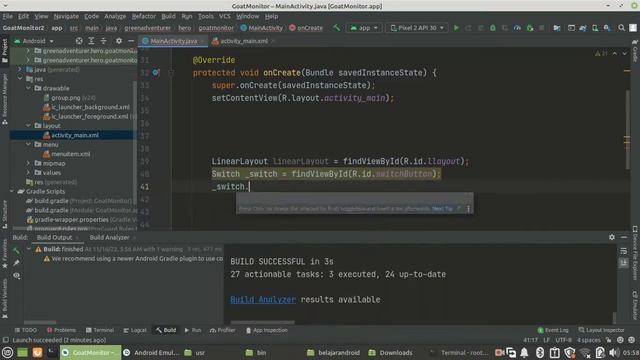
Task: Toggle Build Variants side tab
Action: pyautogui.click(x=4, y=298)
